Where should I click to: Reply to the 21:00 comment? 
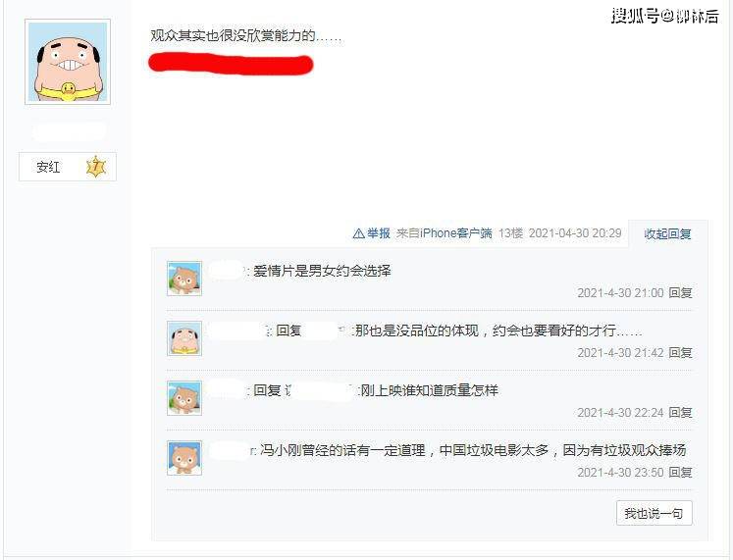[680, 293]
